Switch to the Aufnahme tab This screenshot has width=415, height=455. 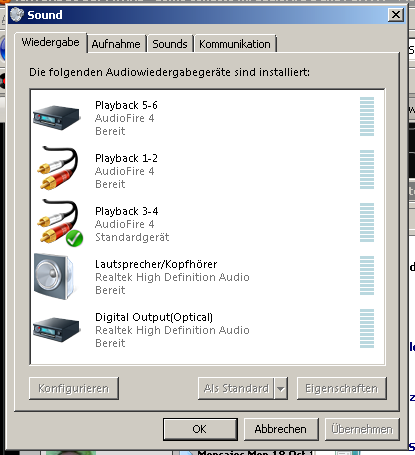click(x=116, y=44)
